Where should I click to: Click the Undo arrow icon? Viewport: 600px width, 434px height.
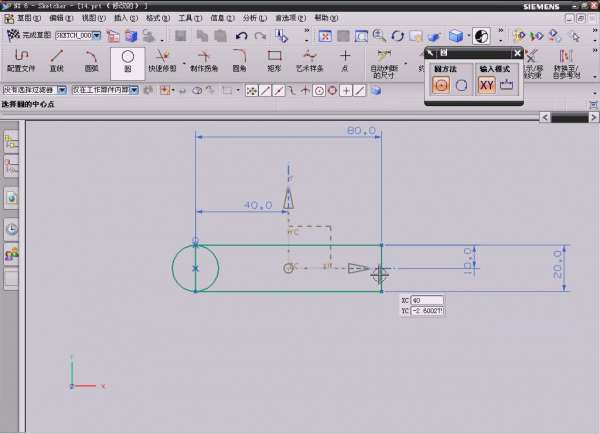(242, 36)
